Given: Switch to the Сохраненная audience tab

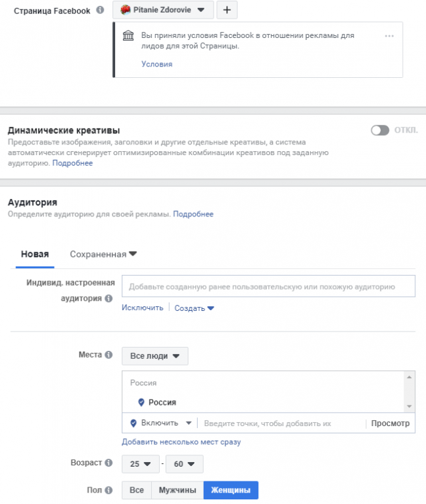Looking at the screenshot, I should pos(103,254).
